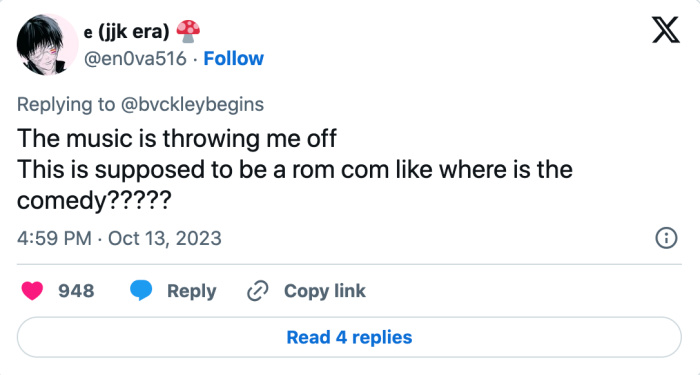Expand the thread with Read 4 replies
This screenshot has width=700, height=375.
[x=349, y=337]
